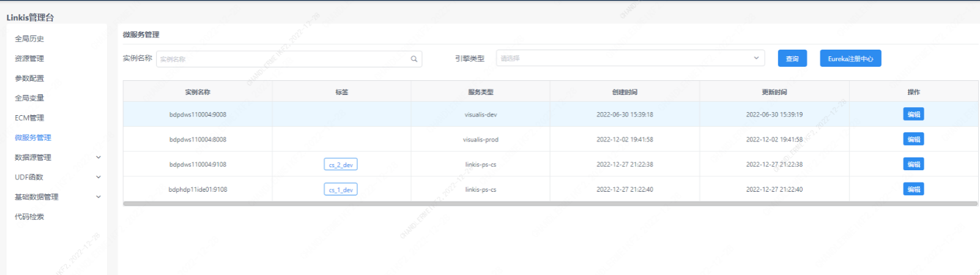Type in the 实例名称 search field
The image size is (980, 275).
click(281, 59)
